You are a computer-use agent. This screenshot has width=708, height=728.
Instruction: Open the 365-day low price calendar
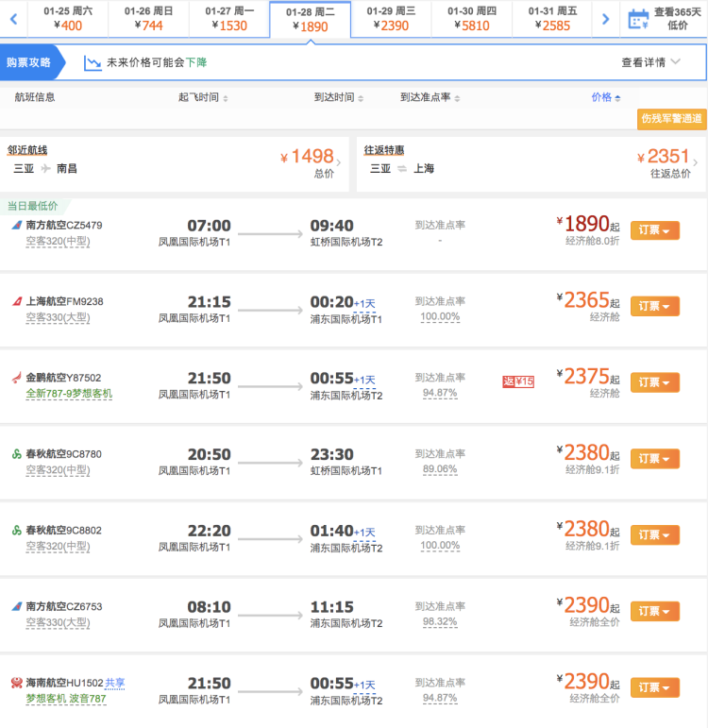(665, 19)
